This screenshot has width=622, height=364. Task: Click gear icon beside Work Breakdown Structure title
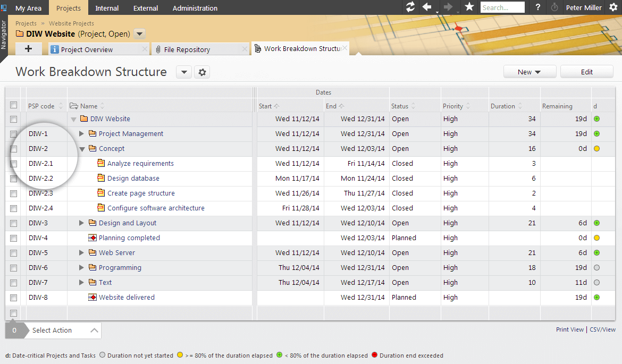(203, 72)
